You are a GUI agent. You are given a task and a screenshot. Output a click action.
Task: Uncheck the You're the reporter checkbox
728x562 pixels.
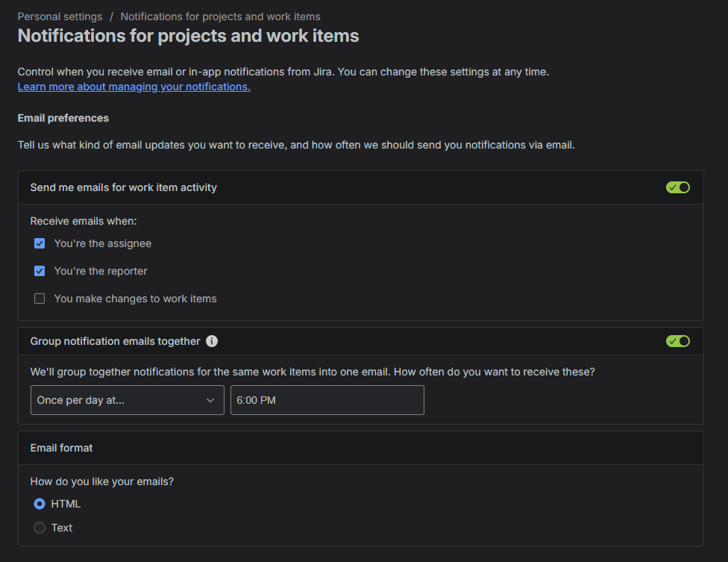click(40, 271)
